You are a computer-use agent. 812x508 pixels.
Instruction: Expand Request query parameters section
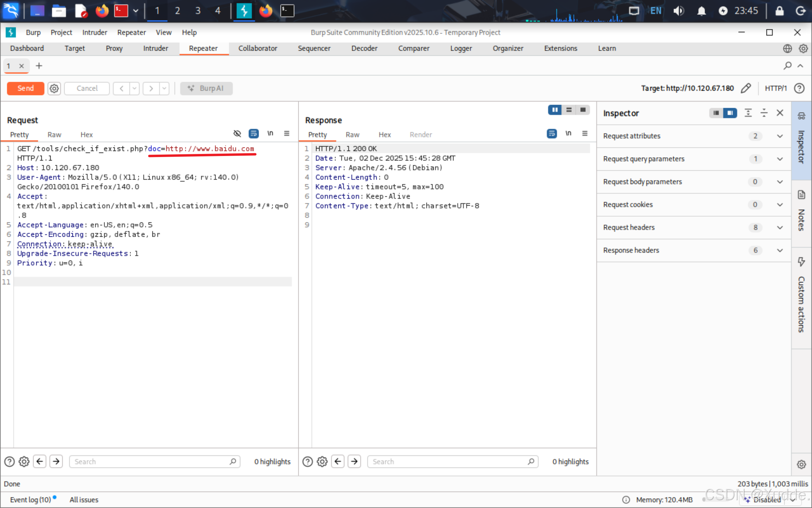click(780, 159)
